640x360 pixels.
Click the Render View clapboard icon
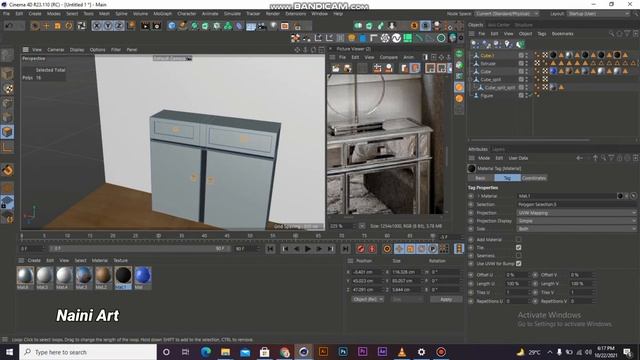(145, 26)
